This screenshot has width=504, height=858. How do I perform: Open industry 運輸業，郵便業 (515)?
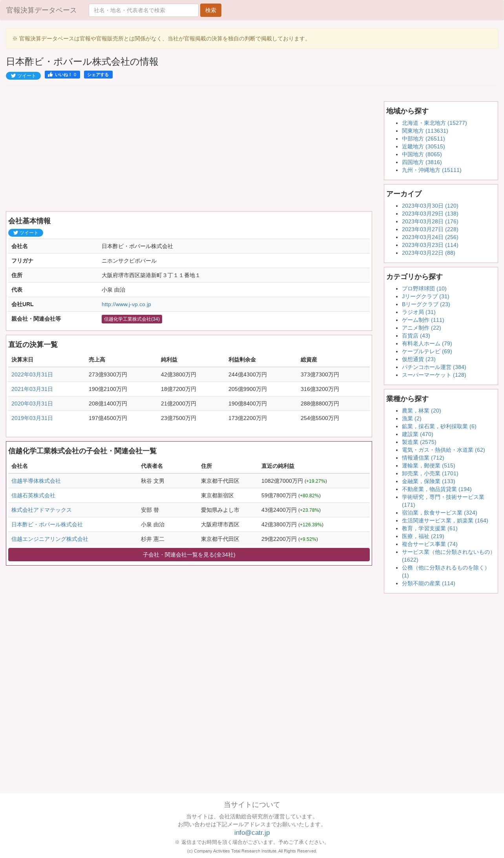click(x=428, y=466)
